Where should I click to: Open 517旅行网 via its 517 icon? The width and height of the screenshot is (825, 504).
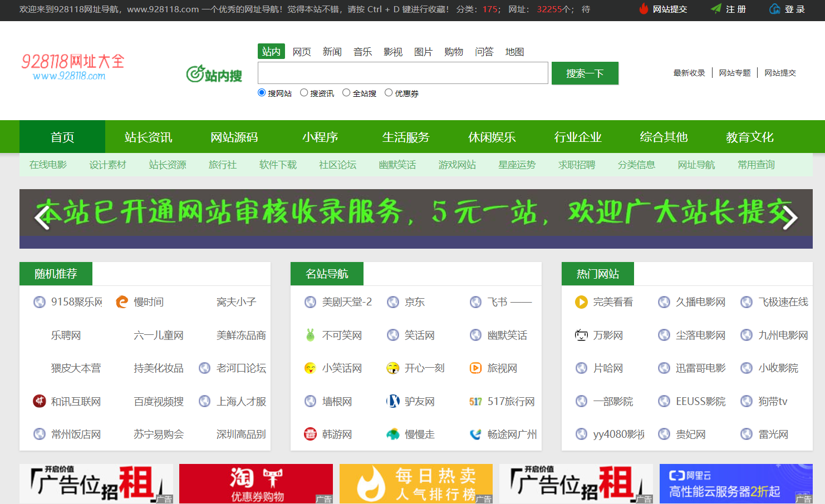[475, 401]
